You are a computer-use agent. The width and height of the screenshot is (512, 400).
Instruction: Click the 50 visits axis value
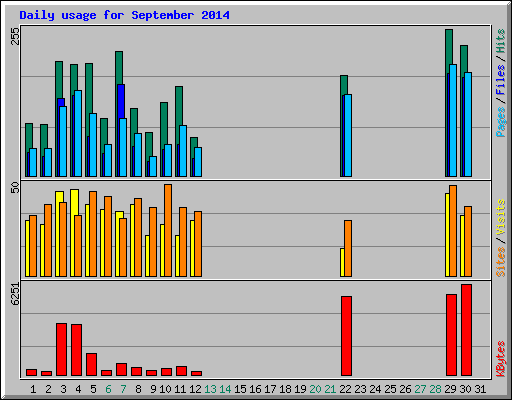(x=15, y=188)
